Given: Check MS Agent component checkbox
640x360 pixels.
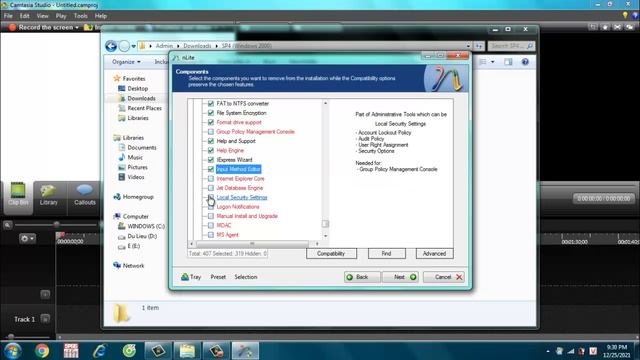Looking at the screenshot, I should (211, 235).
